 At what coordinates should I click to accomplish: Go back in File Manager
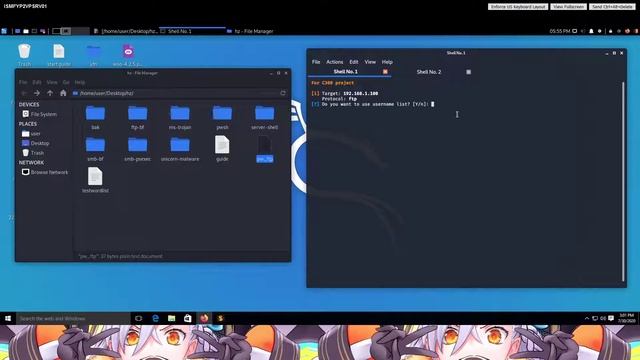[24, 93]
